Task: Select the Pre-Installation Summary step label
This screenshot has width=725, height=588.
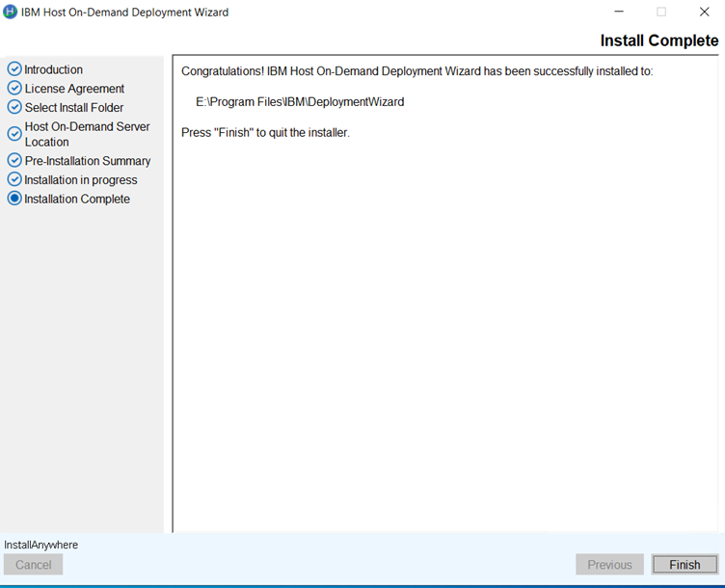Action: (88, 161)
